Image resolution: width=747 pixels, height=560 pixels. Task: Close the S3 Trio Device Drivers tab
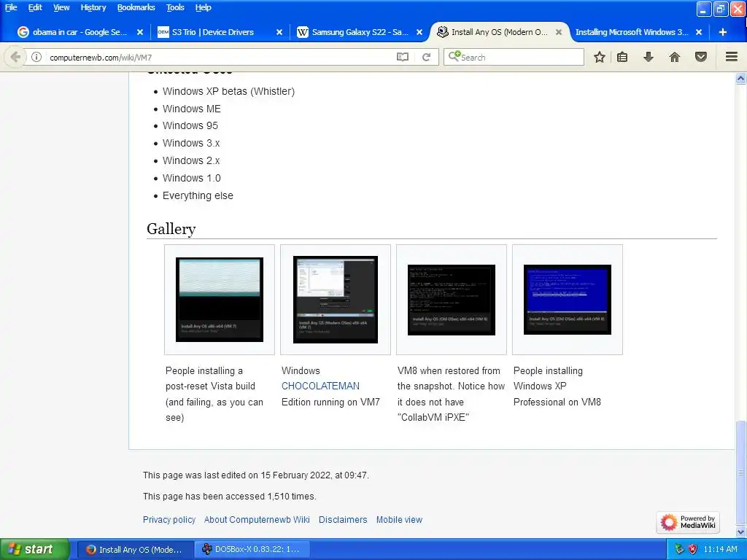pyautogui.click(x=279, y=32)
